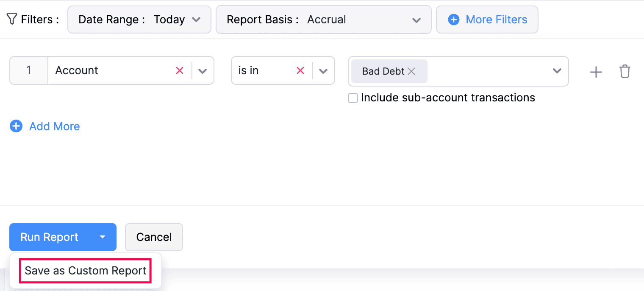Delete the filter row using the trash icon
The width and height of the screenshot is (644, 291).
click(x=625, y=72)
